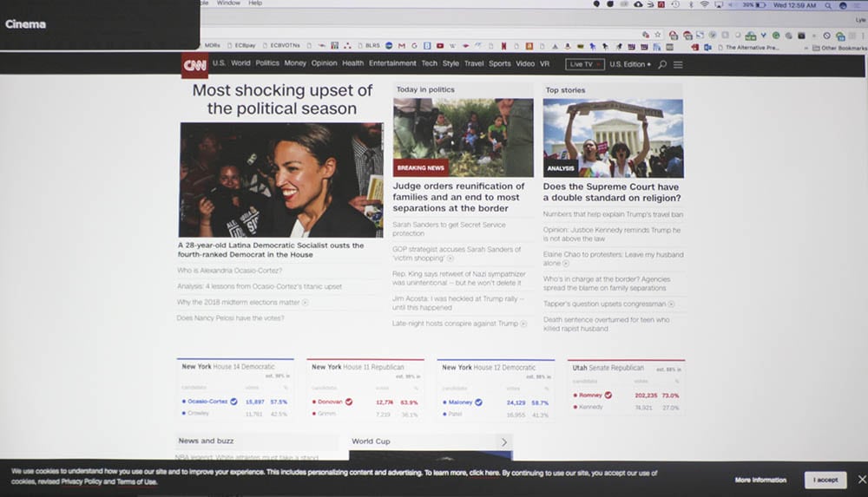Open the New York House 11 Republican results
Viewport: 868px width, 497px height.
pyautogui.click(x=365, y=389)
